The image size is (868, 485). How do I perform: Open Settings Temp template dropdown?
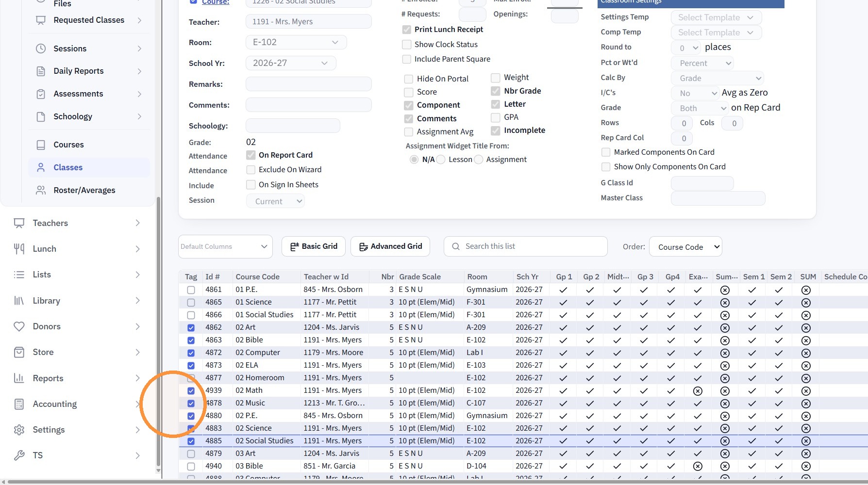pos(716,17)
